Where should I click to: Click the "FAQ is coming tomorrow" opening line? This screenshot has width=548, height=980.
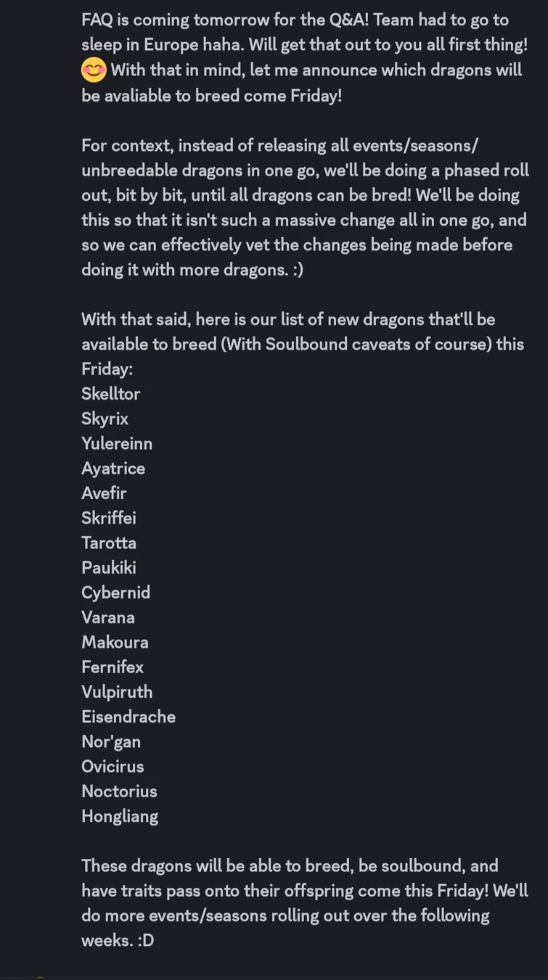click(x=295, y=20)
